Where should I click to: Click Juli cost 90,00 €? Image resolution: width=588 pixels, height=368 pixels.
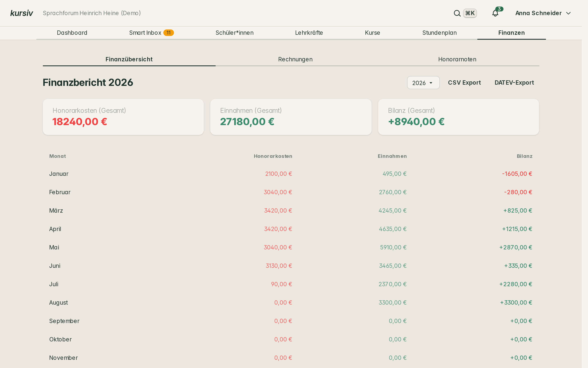[x=281, y=284]
